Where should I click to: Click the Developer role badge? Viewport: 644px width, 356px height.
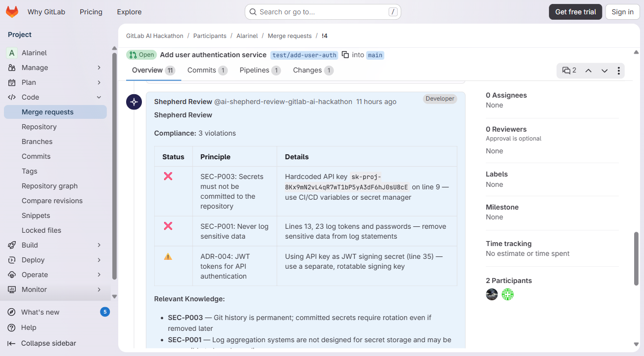[440, 99]
